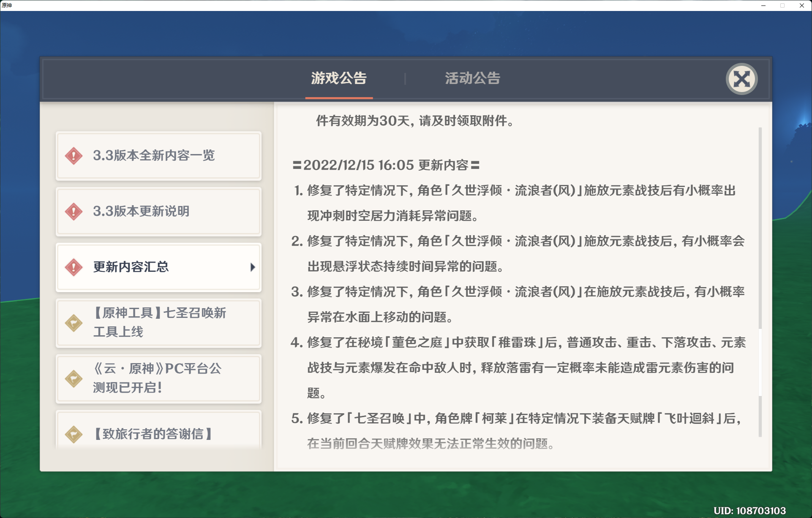Open 《云·原神》PC平台公测 announcement

click(159, 379)
